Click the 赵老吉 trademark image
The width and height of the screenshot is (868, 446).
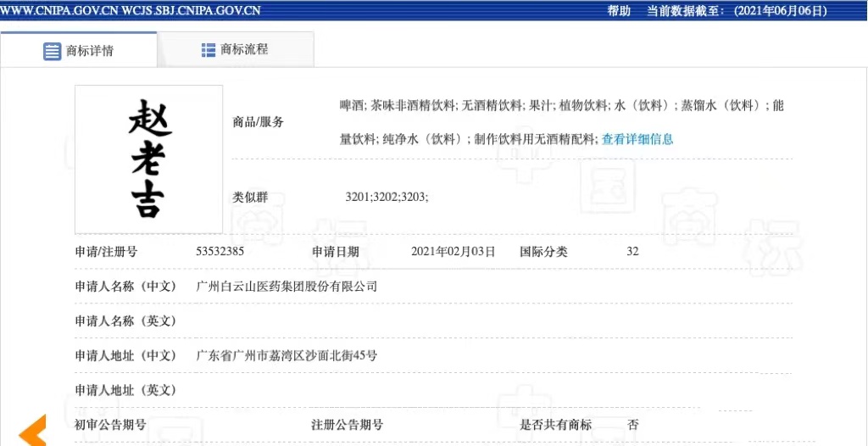pos(149,159)
